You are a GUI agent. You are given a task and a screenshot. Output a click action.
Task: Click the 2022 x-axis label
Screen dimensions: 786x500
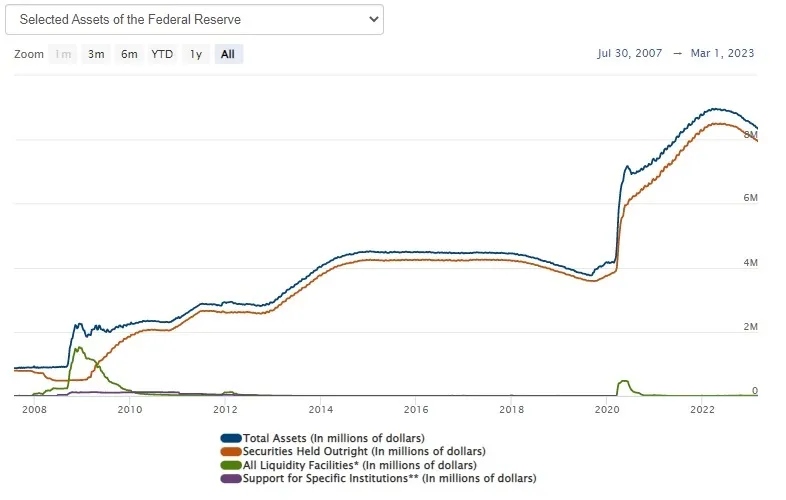pos(702,410)
